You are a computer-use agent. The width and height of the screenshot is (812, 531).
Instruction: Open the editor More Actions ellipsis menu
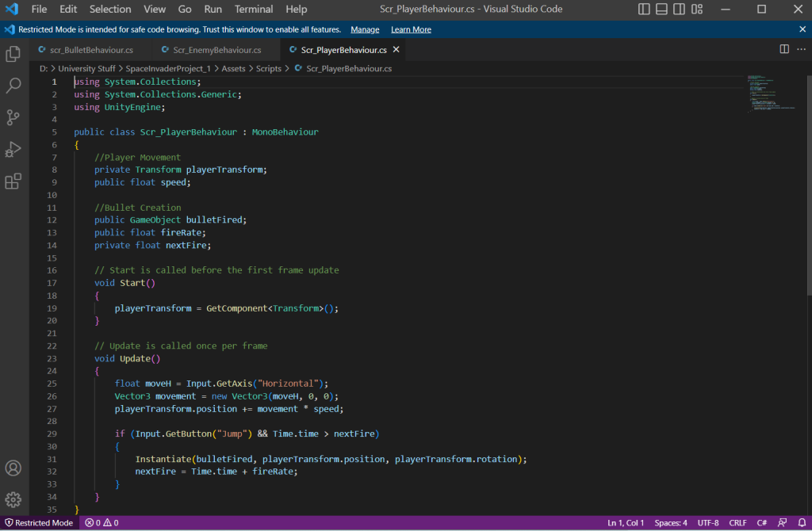(801, 49)
